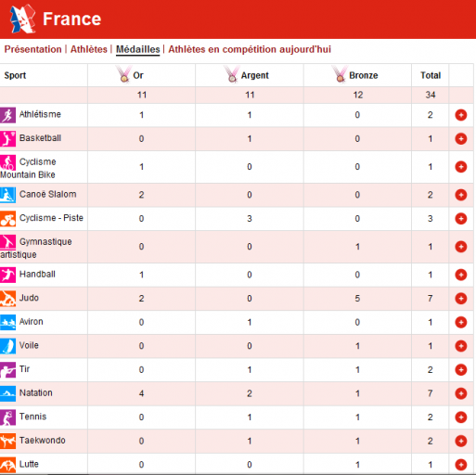Click the Judo sport pictogram

[7, 299]
